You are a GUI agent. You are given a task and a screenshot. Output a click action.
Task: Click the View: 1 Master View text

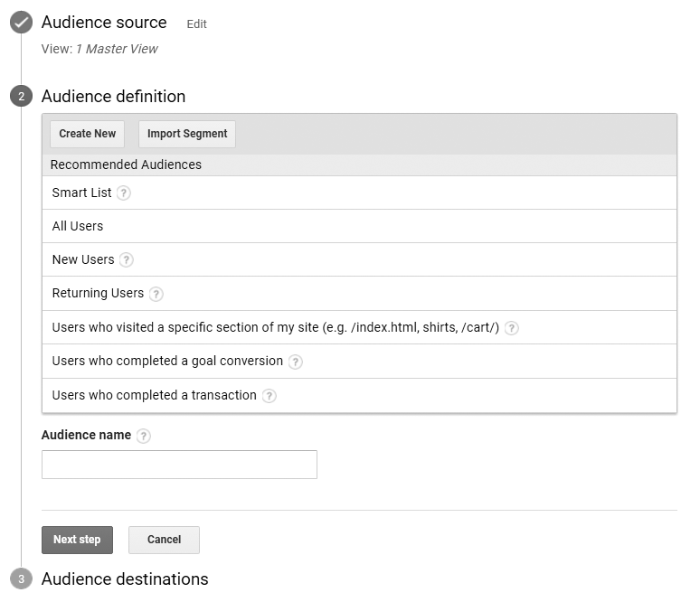tap(99, 49)
